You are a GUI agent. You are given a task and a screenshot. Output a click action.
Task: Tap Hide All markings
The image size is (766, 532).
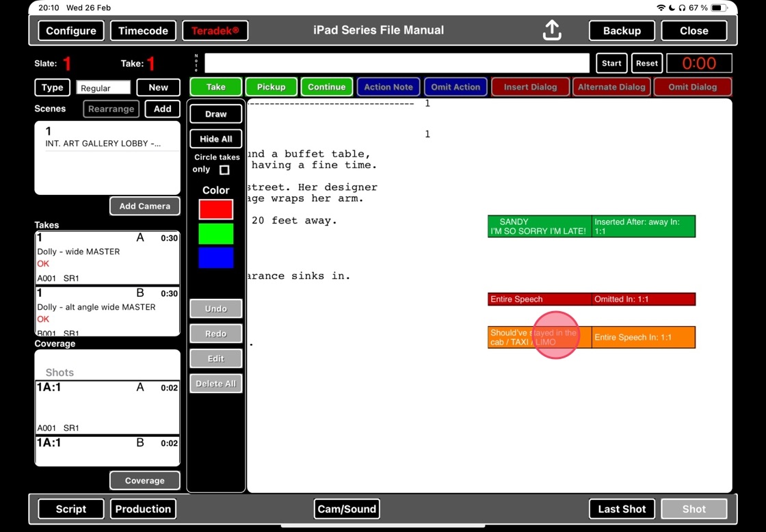click(x=216, y=139)
